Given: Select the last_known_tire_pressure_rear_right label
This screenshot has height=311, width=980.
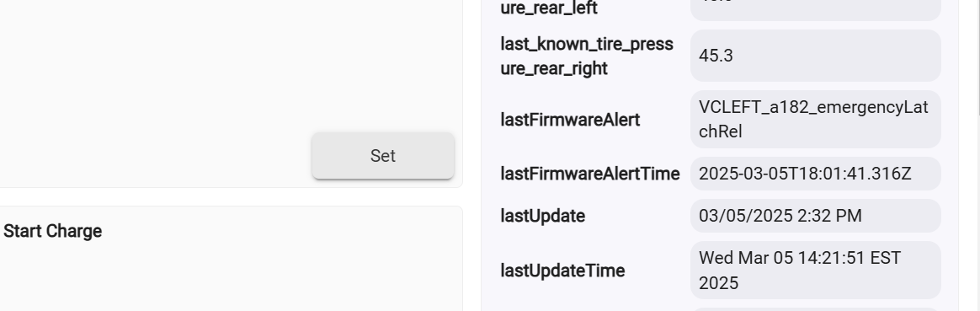Looking at the screenshot, I should [x=587, y=56].
